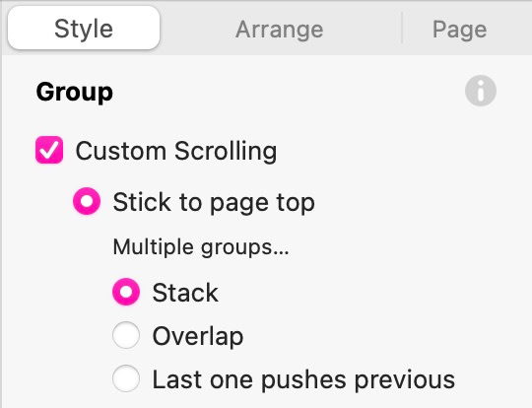
Task: Click the Multiple groups… text
Action: tap(201, 247)
